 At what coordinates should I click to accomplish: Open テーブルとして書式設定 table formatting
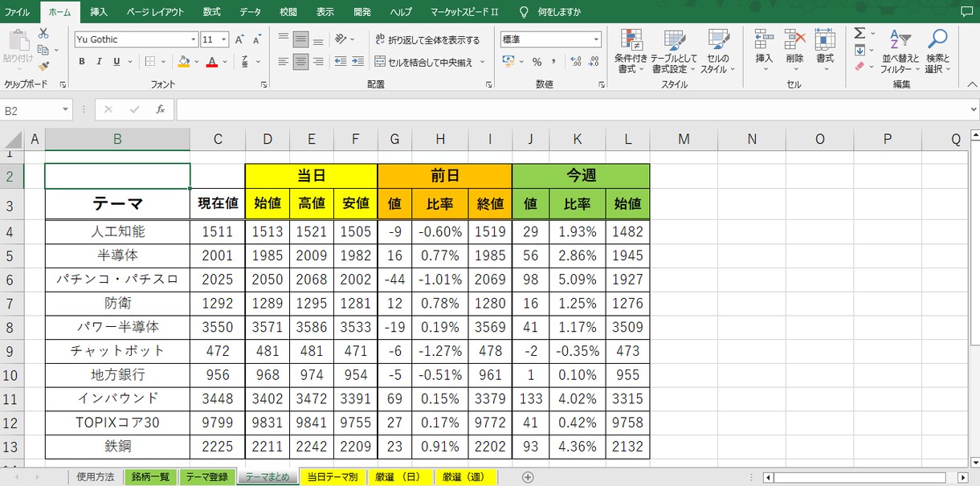coord(675,51)
